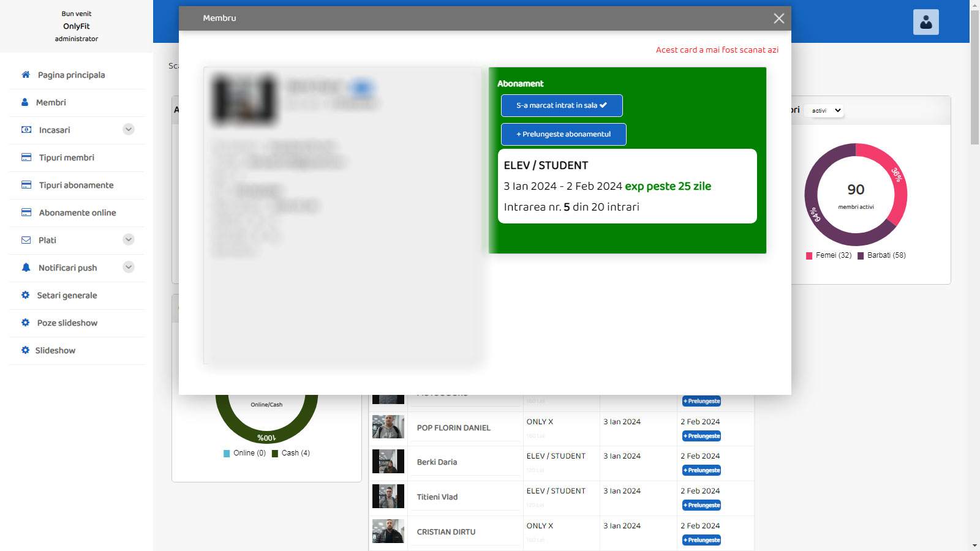This screenshot has height=551, width=980.
Task: Click the user icon beside Membri
Action: [24, 102]
